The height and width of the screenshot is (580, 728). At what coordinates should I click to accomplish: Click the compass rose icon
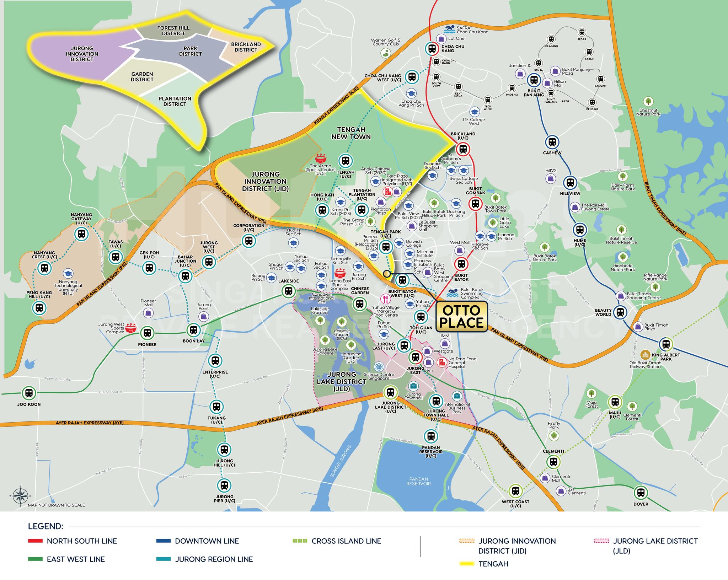(x=20, y=495)
